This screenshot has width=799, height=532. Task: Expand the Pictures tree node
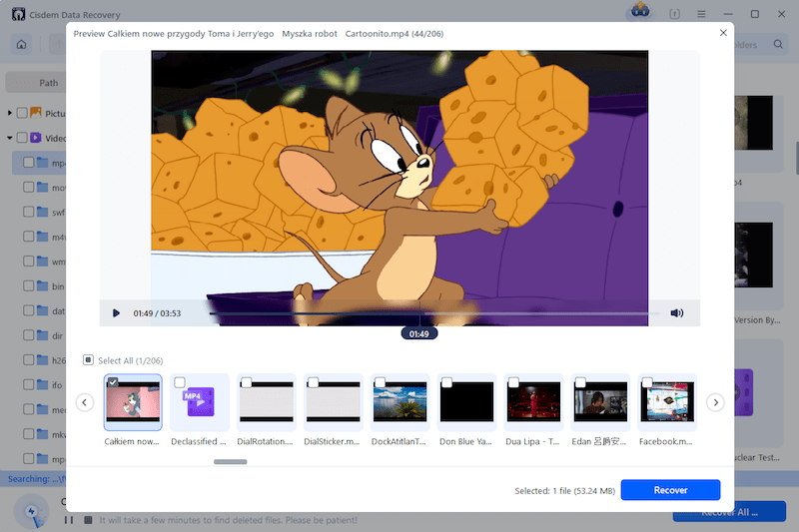(10, 113)
